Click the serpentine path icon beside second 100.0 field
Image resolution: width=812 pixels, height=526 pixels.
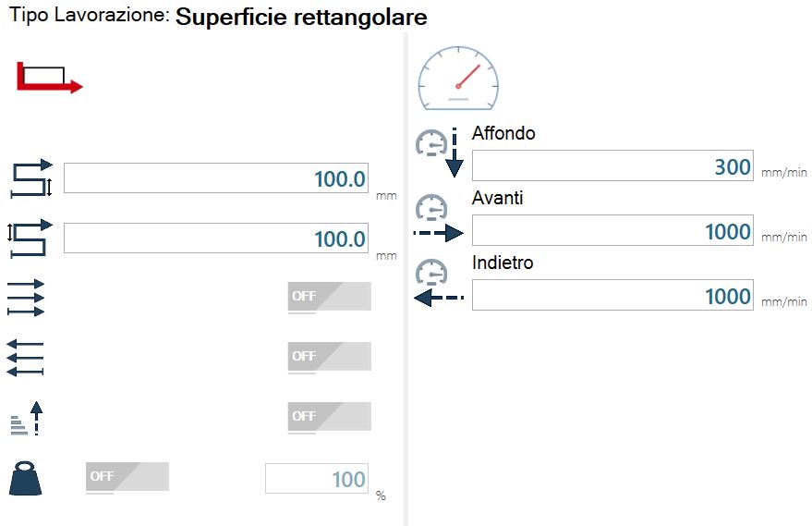(x=30, y=239)
